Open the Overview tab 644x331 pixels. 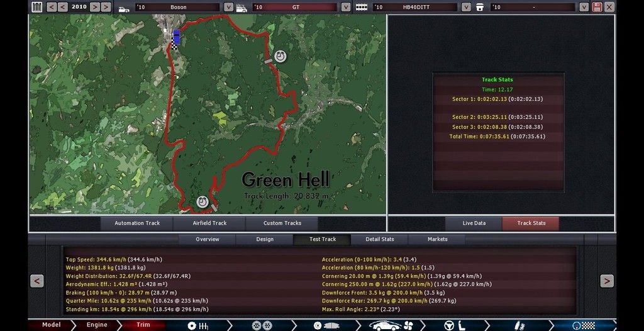tap(207, 239)
